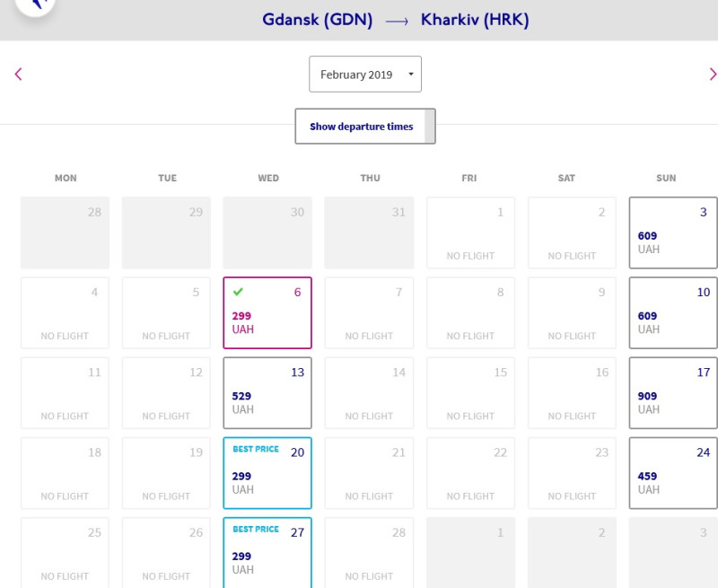Viewport: 718px width, 588px height.
Task: Open the February 2019 month dropdown
Action: (365, 75)
